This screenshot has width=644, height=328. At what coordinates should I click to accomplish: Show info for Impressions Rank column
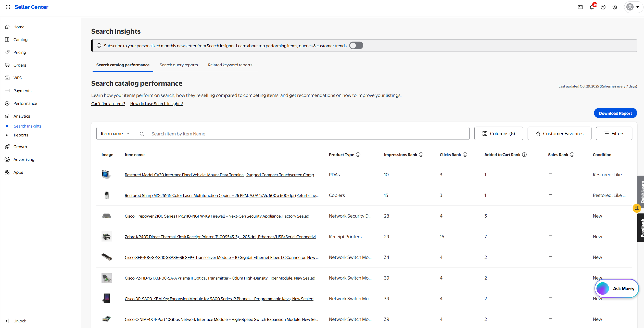[x=421, y=155]
